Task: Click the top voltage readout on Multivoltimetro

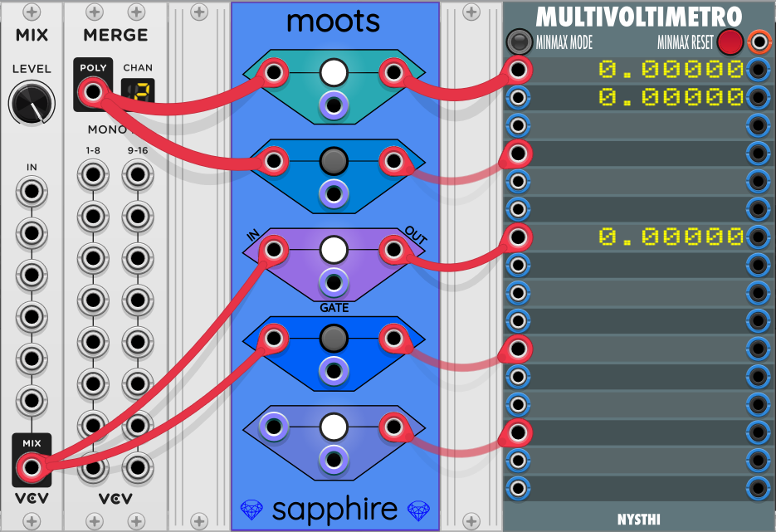Action: (x=671, y=70)
